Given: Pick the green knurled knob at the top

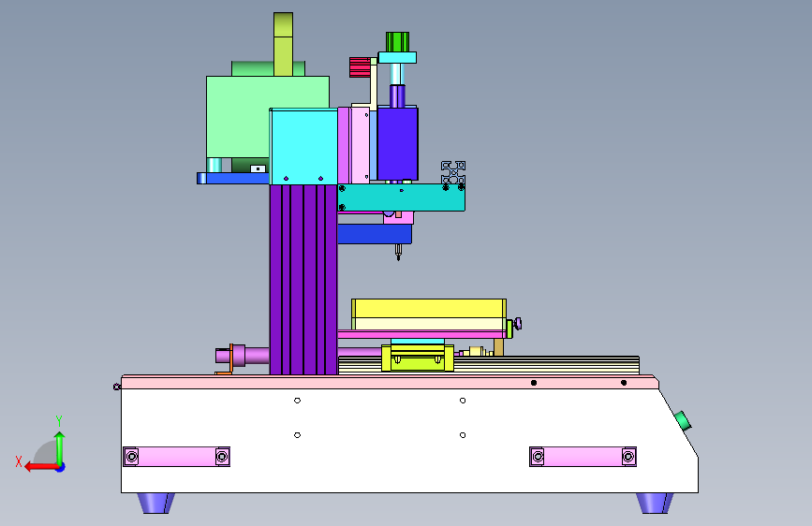Looking at the screenshot, I should coord(397,42).
